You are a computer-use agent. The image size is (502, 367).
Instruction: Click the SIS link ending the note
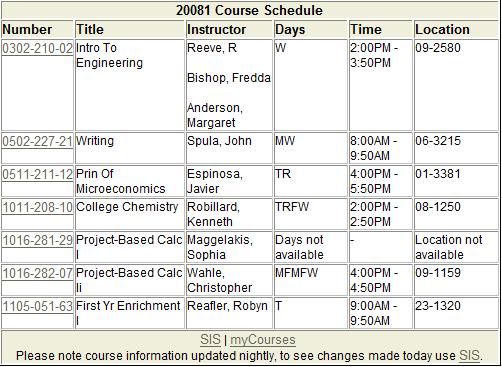[x=469, y=356]
